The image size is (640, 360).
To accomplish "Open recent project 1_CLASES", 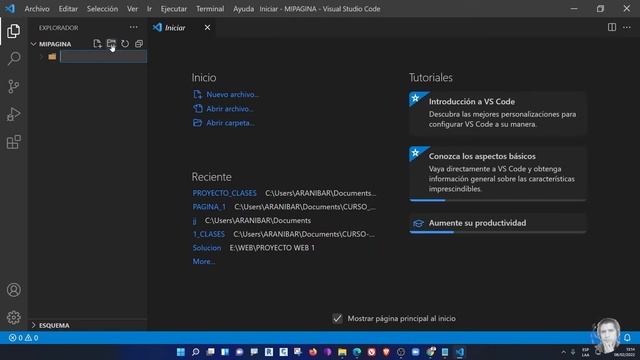I will [209, 234].
